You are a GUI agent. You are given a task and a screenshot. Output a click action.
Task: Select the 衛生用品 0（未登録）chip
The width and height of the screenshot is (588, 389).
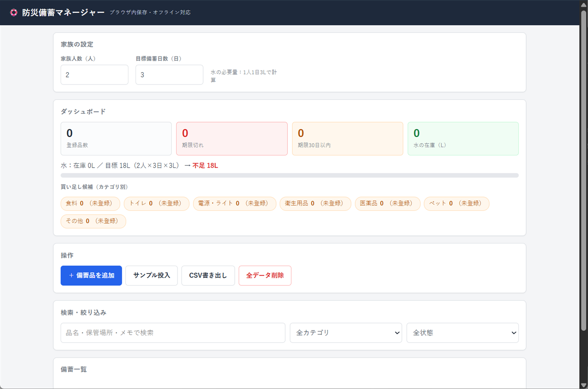coord(316,204)
